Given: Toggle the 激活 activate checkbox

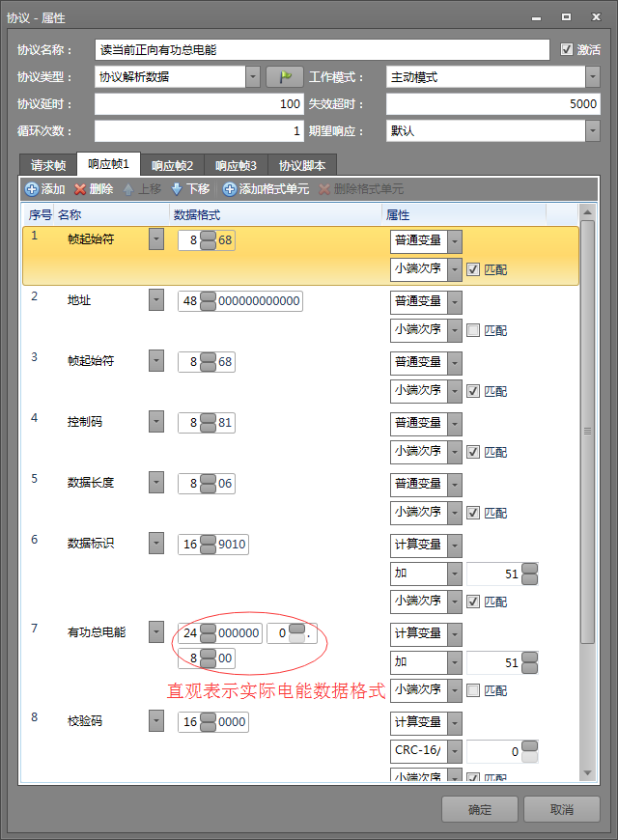Looking at the screenshot, I should (x=567, y=49).
